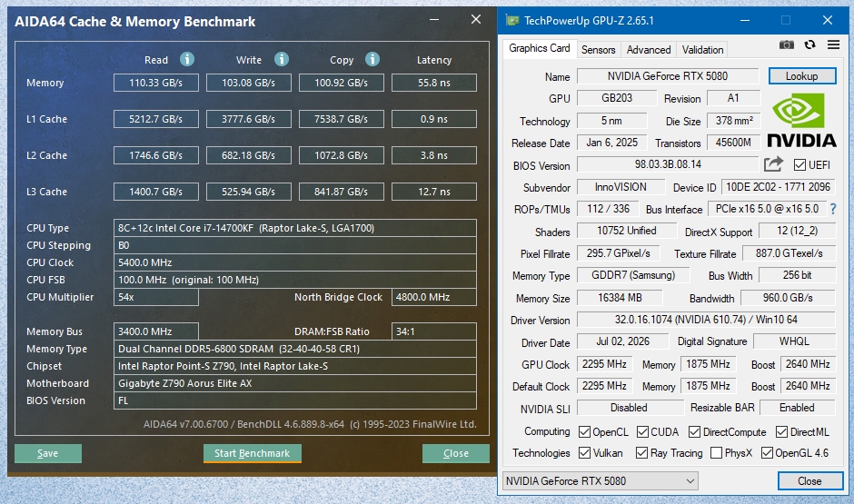The image size is (854, 504).
Task: Click the NVIDIA logo in GPU-Z
Action: coord(801,120)
